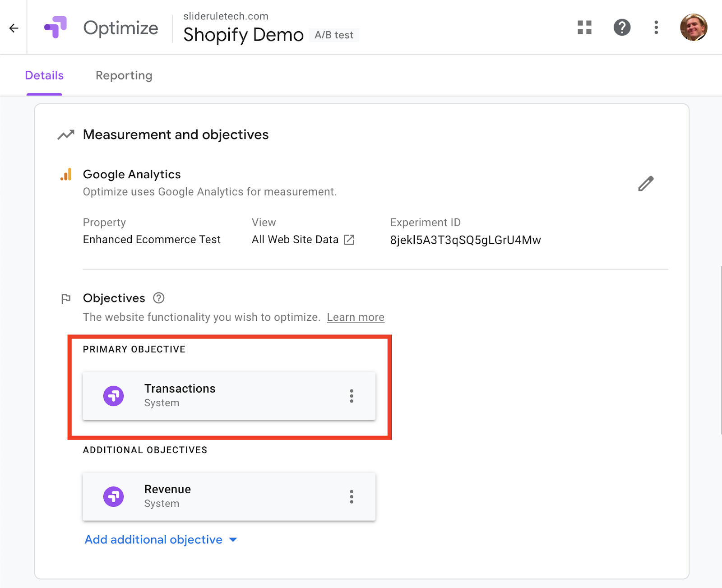Click the Shopify Demo experiment title
Viewport: 722px width, 588px height.
(x=243, y=35)
